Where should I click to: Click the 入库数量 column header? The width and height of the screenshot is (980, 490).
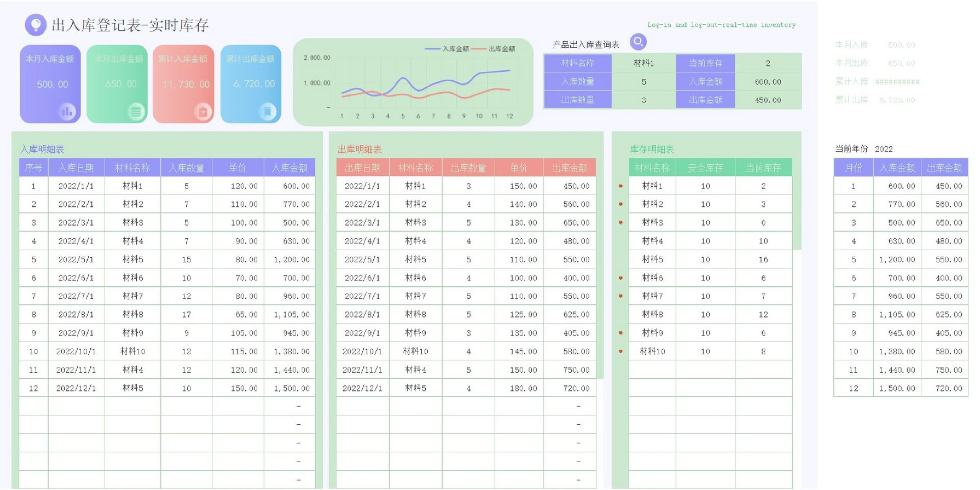coord(186,168)
